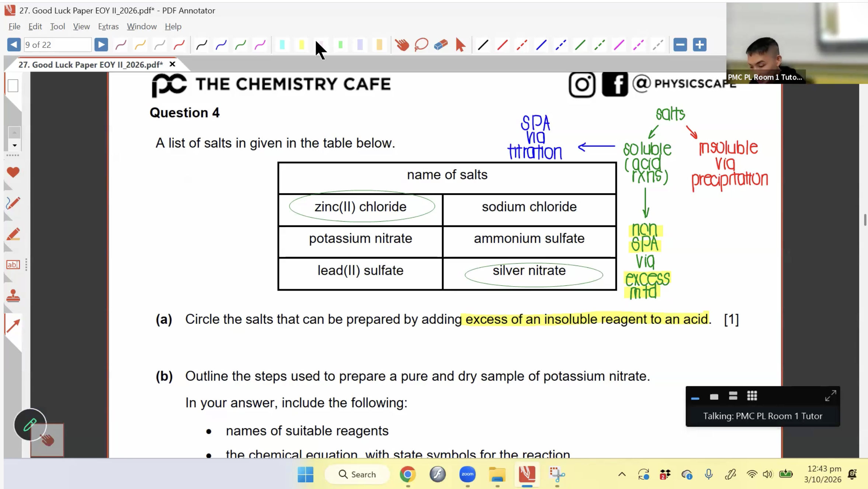Close the Good Luck Paper EOY II tab
Screen dimensions: 868x489
pyautogui.click(x=172, y=64)
